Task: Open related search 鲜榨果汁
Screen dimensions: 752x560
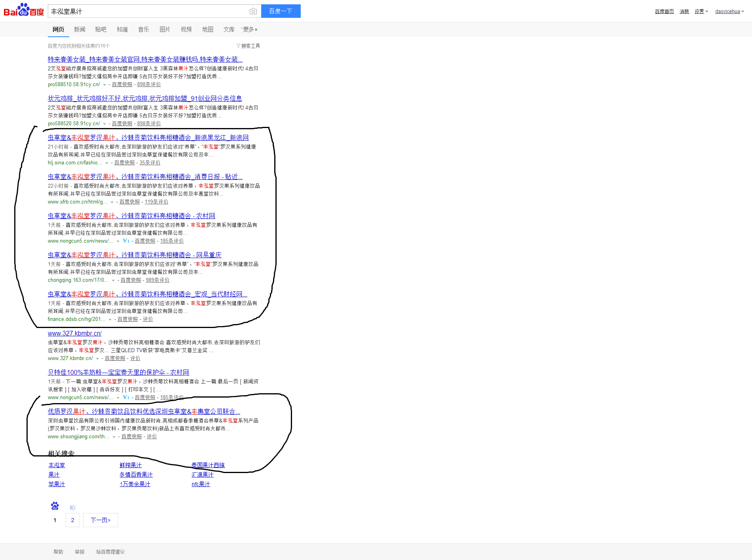Action: point(131,465)
